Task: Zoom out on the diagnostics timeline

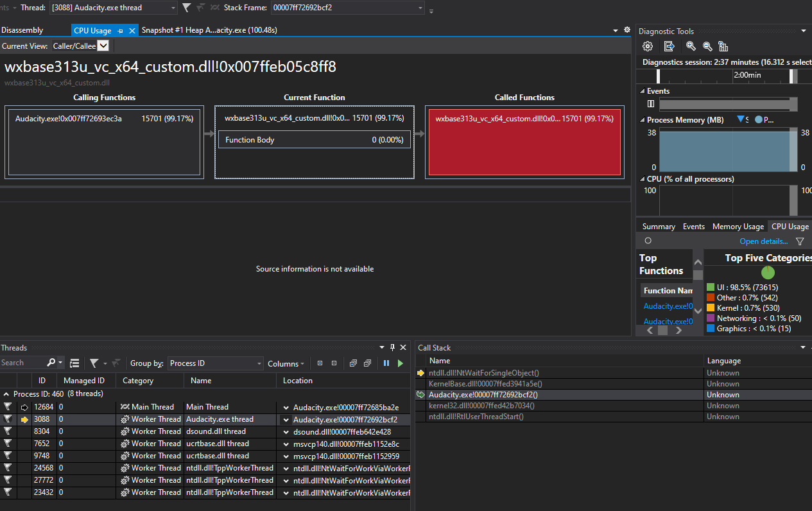Action: (707, 46)
